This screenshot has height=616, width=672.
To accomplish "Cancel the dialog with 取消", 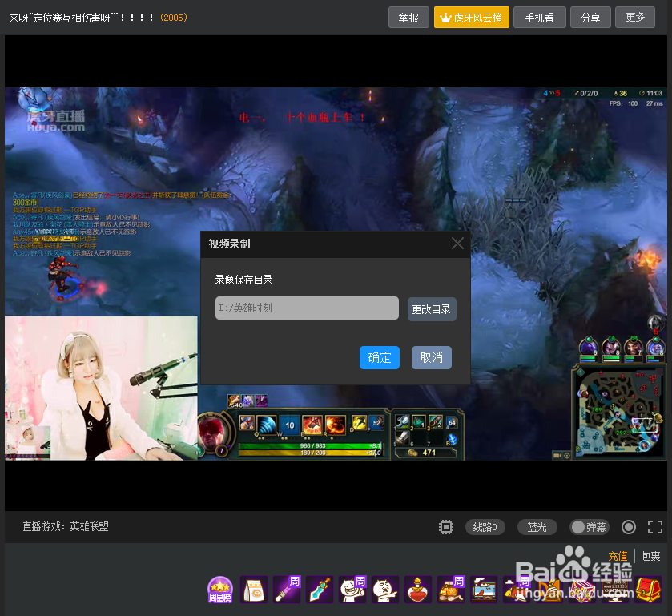I will point(432,357).
